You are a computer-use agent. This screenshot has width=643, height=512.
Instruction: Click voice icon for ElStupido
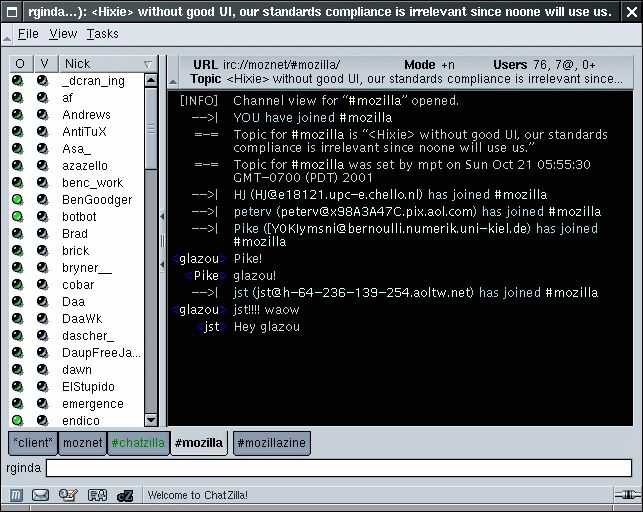(43, 386)
